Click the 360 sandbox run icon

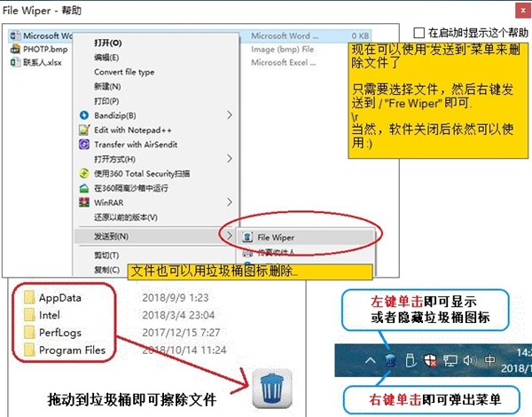click(84, 188)
